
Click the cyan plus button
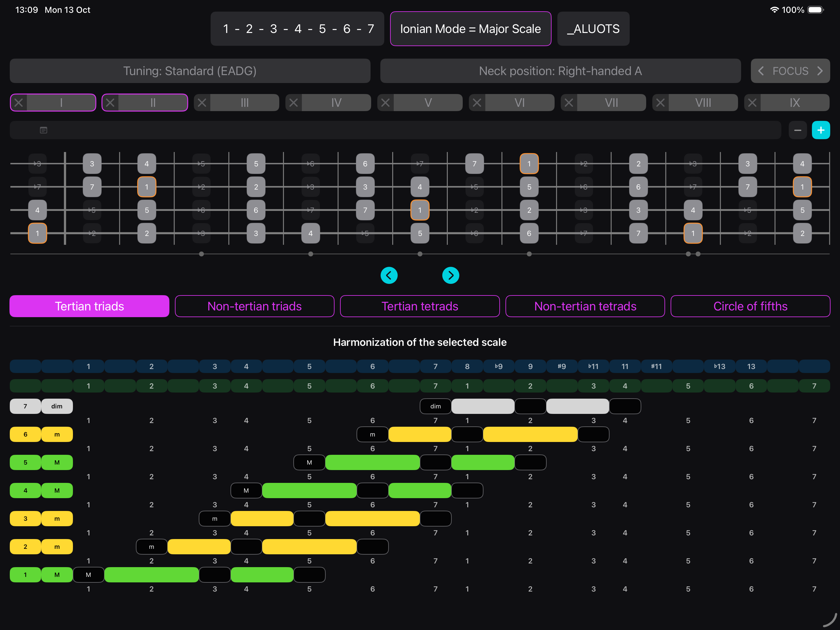click(821, 130)
